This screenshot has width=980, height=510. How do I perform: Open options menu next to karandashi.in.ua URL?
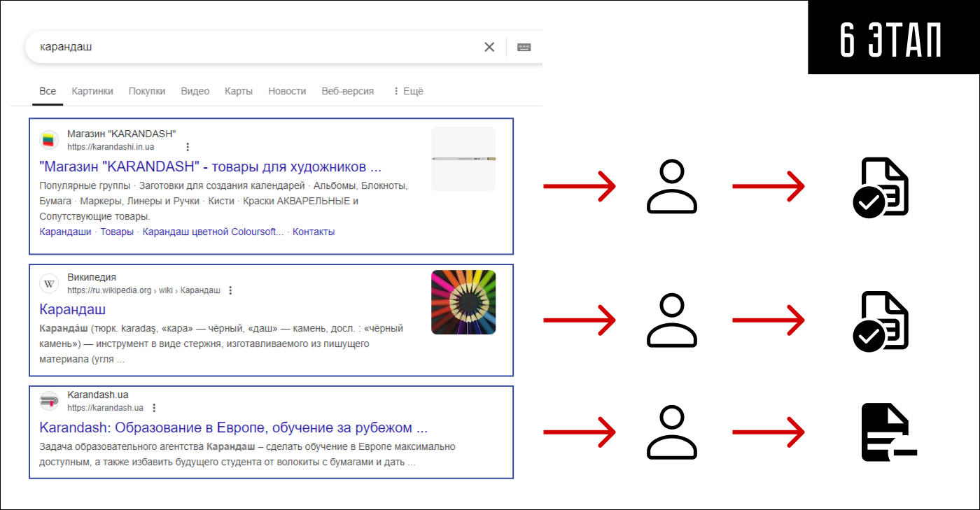[x=188, y=147]
